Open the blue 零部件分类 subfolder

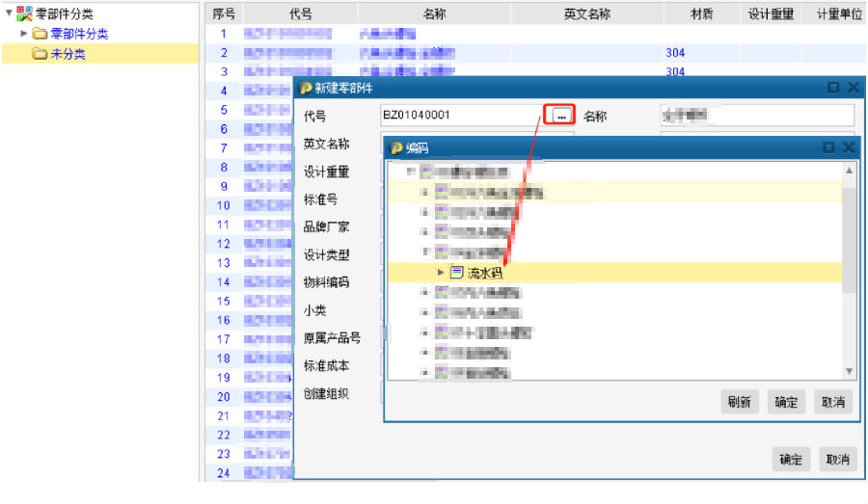[79, 34]
